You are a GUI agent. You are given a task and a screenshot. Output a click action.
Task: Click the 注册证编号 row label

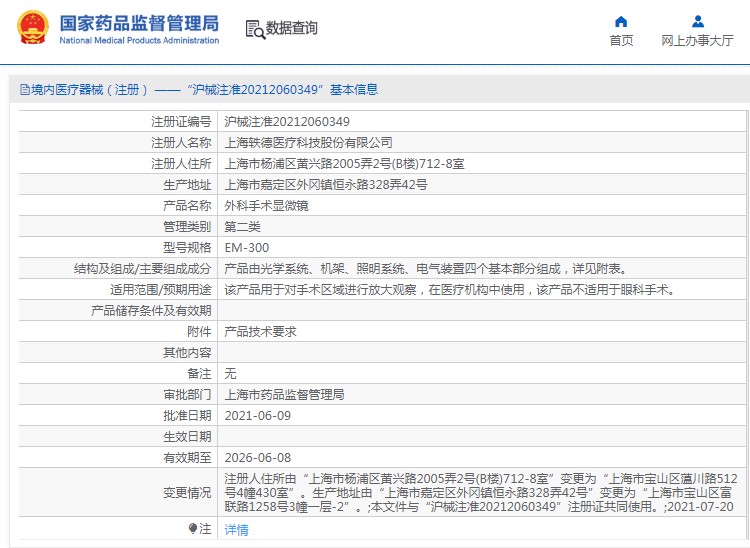tap(181, 121)
